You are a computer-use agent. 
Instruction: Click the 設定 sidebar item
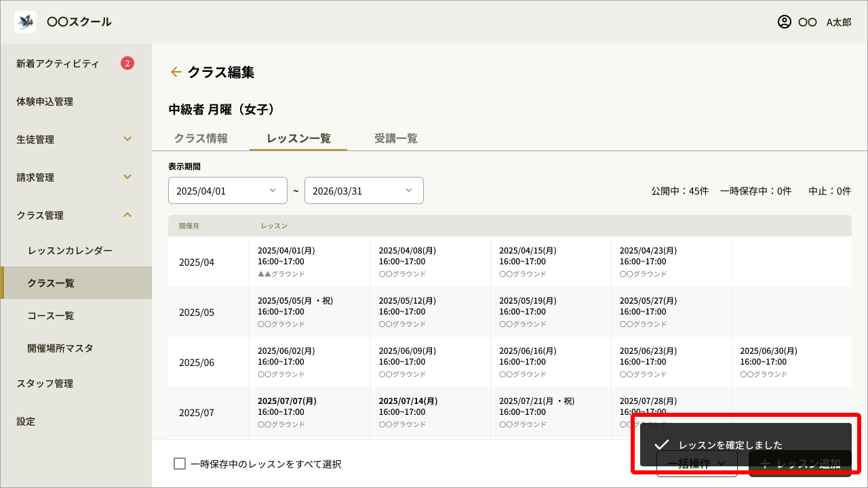(x=26, y=422)
